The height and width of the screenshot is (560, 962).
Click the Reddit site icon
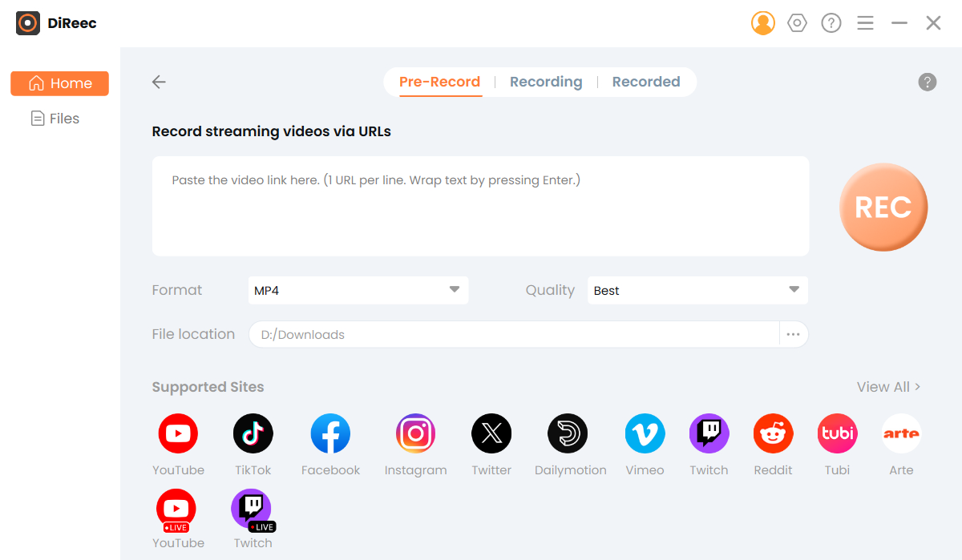773,433
